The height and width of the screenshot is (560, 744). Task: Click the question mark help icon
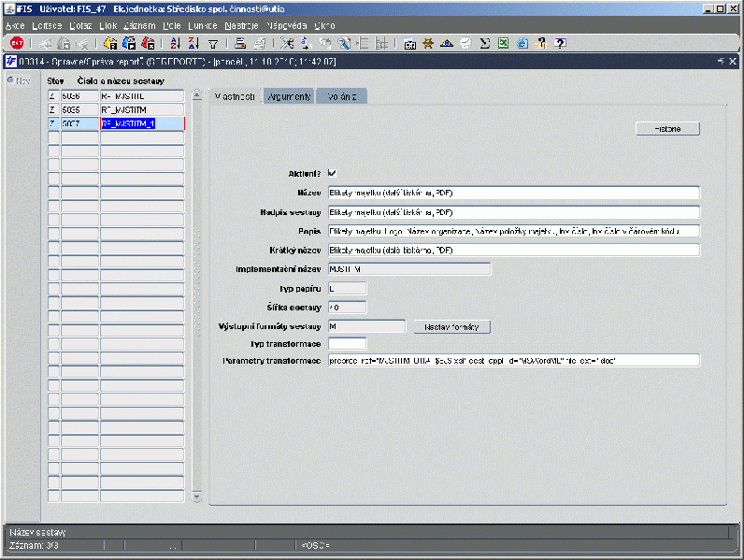(561, 43)
